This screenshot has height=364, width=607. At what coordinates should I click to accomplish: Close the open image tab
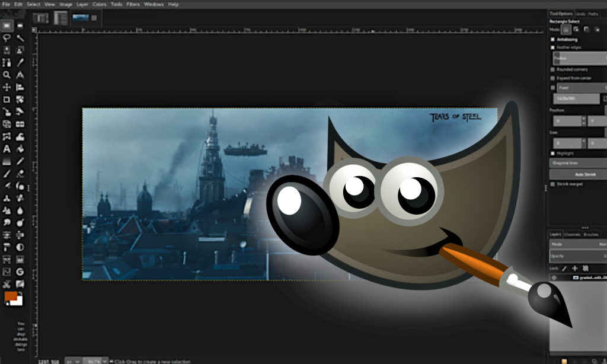click(94, 18)
